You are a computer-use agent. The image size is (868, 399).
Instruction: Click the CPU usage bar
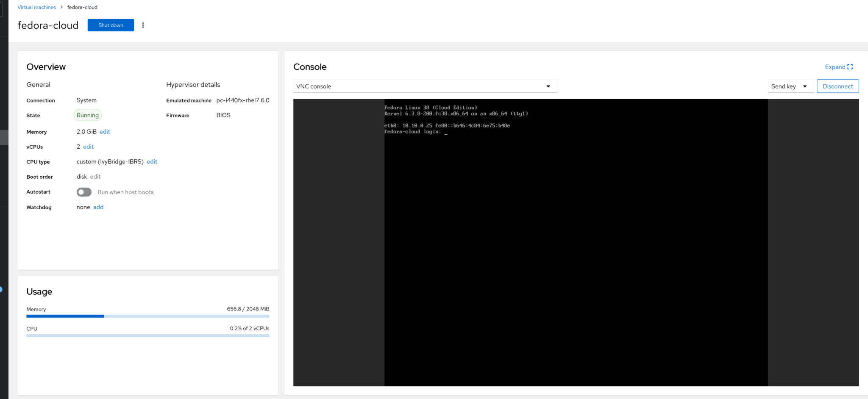coord(147,335)
